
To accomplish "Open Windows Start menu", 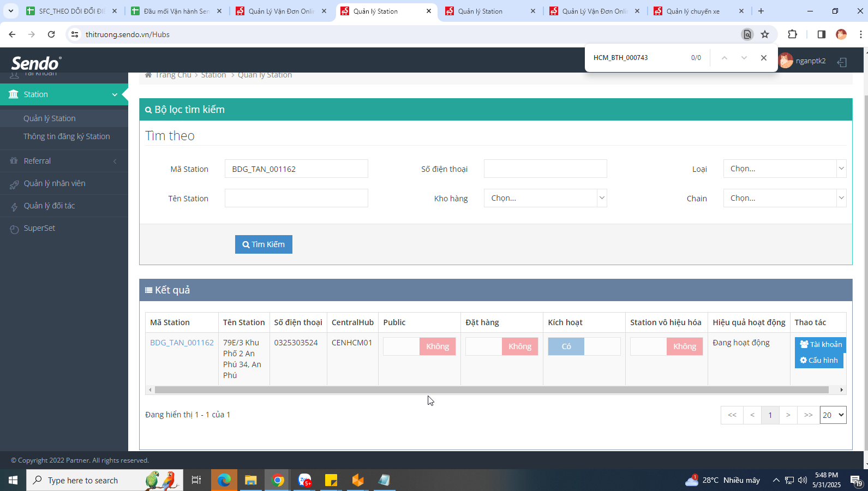I will [13, 480].
